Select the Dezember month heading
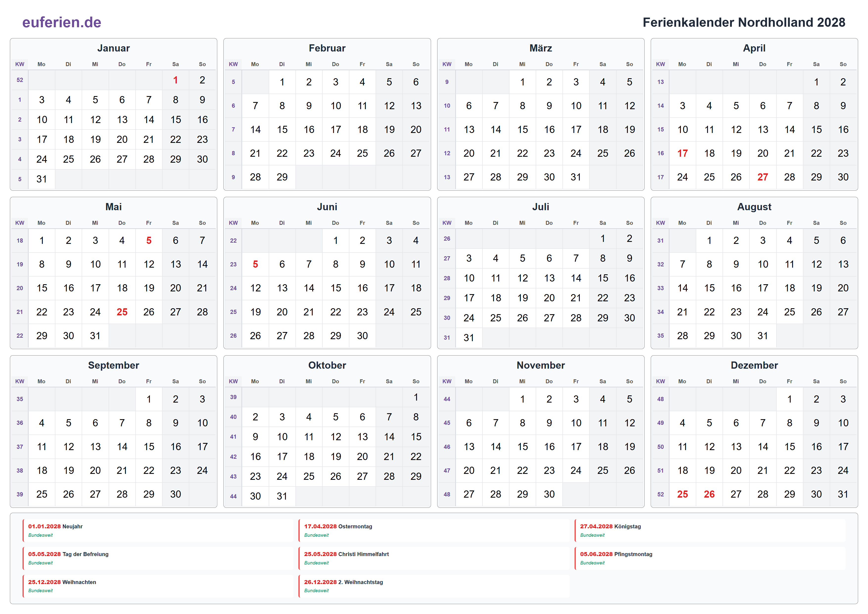This screenshot has width=868, height=614. point(754,365)
